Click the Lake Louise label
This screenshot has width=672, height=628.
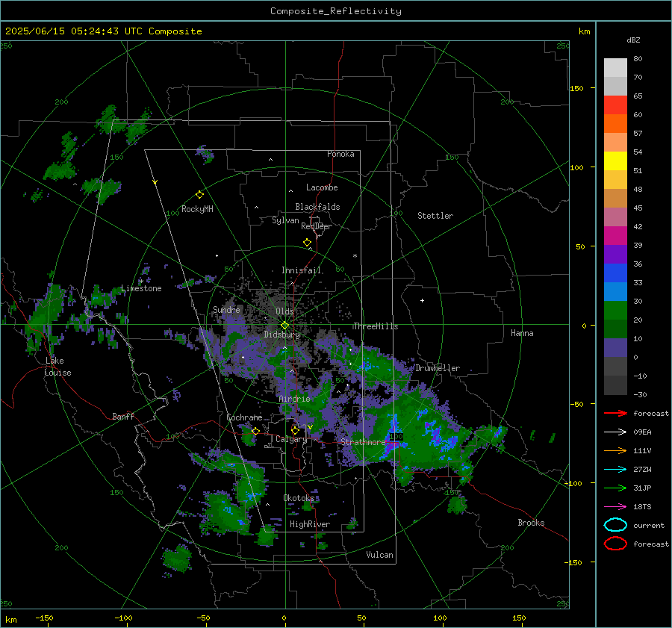tap(58, 367)
